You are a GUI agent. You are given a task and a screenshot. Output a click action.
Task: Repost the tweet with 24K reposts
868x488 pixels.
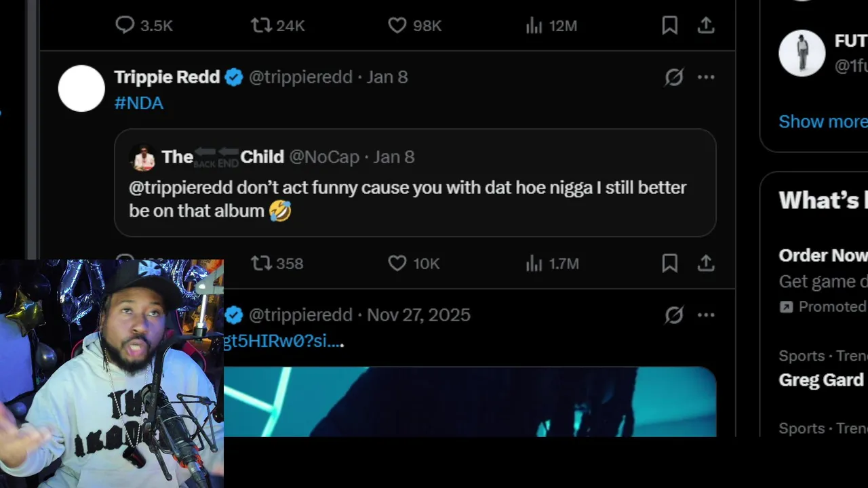click(x=261, y=26)
